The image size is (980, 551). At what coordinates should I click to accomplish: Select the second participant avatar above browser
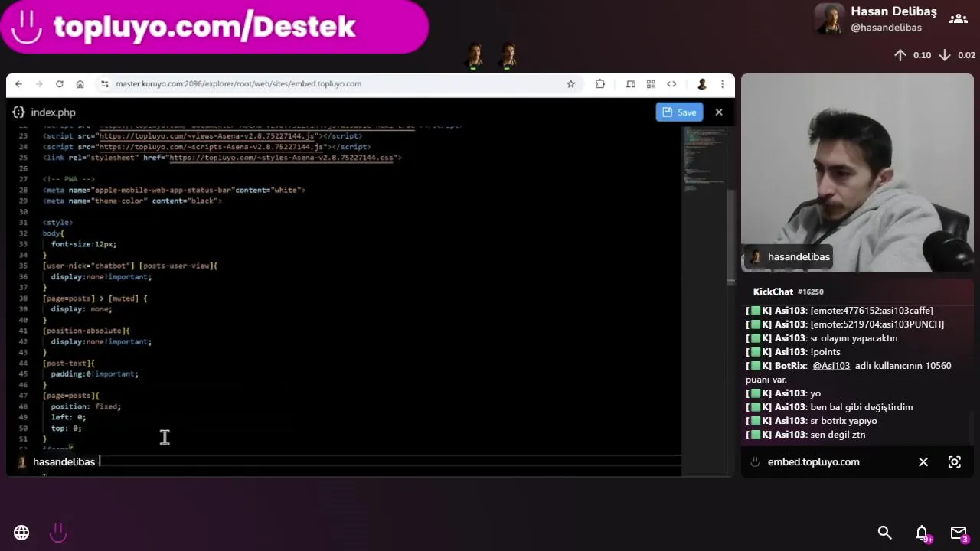tap(508, 56)
